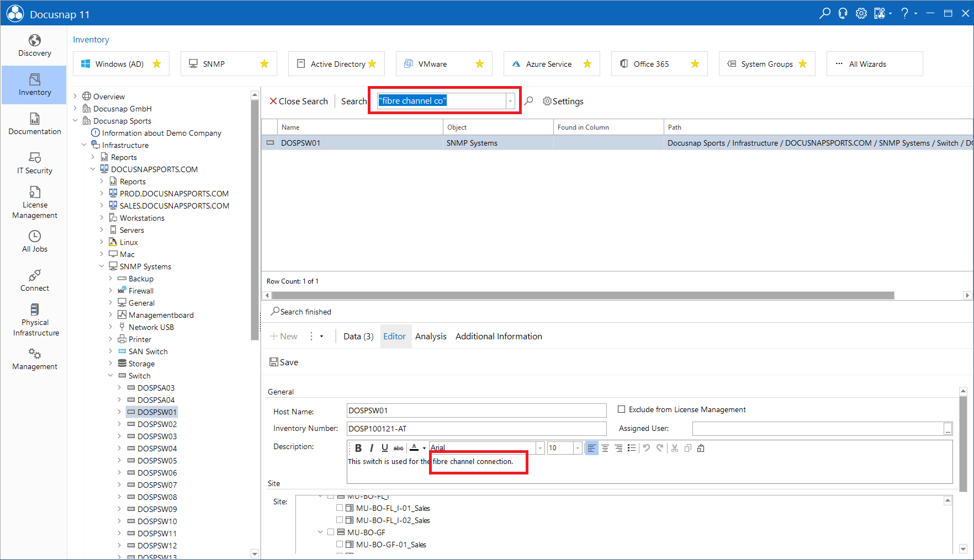Check the MU-BO-GF site checkbox
974x560 pixels.
[x=331, y=532]
